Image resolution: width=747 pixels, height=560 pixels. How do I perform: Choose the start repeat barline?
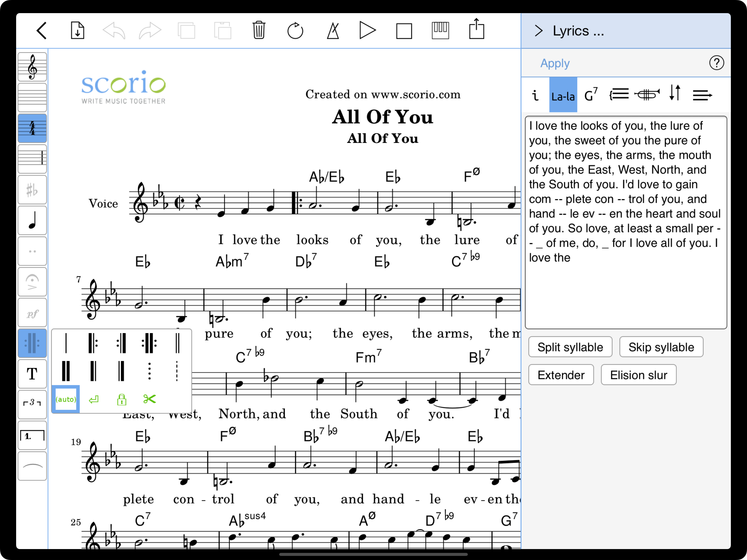click(x=93, y=343)
